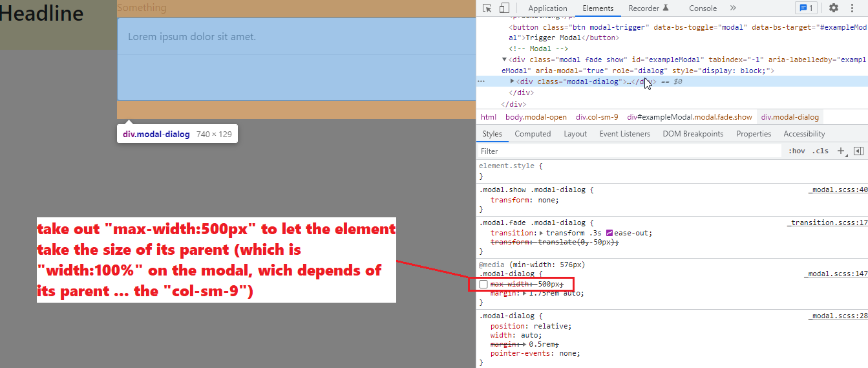Select html in the breadcrumb trail
Image resolution: width=868 pixels, height=368 pixels.
[x=489, y=117]
